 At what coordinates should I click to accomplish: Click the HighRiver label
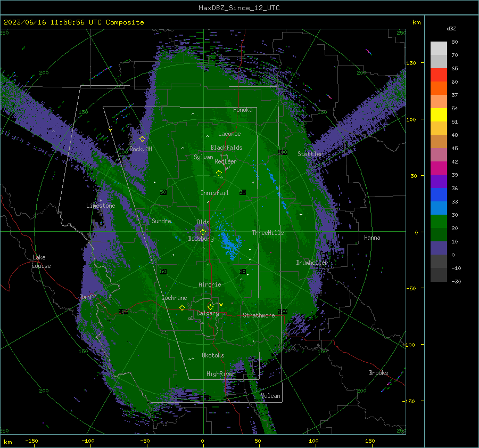click(220, 374)
